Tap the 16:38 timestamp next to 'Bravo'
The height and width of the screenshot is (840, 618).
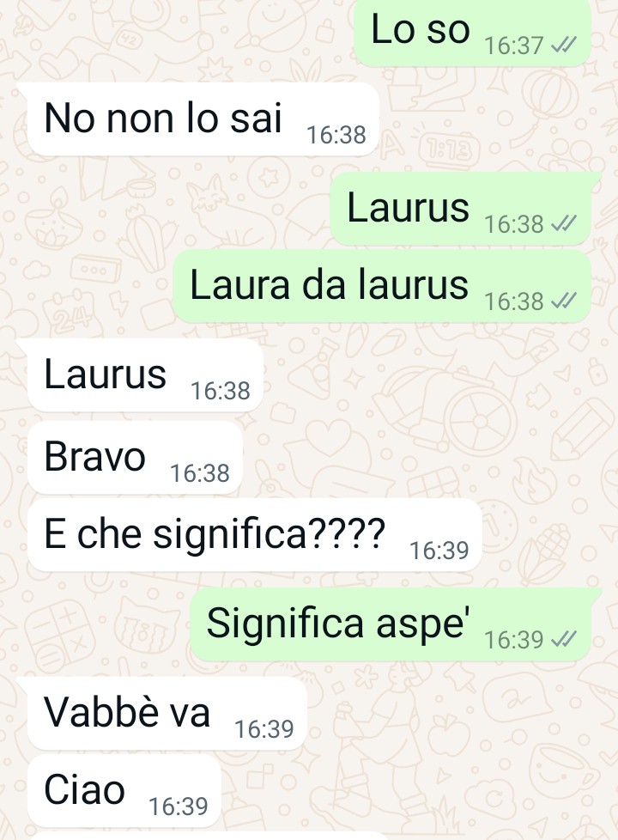200,473
